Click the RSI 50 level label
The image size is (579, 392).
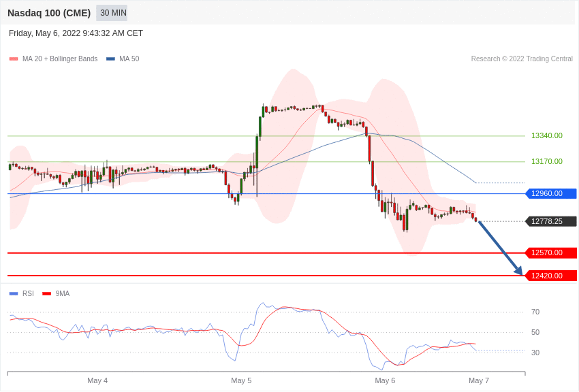tap(535, 333)
